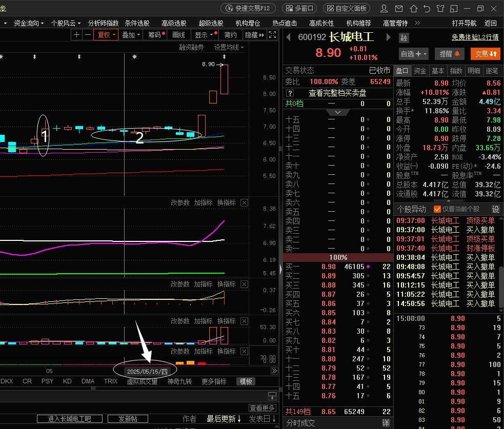Expand chart to fullscreen icon
Image resolution: width=504 pixels, height=429 pixels.
273,35
